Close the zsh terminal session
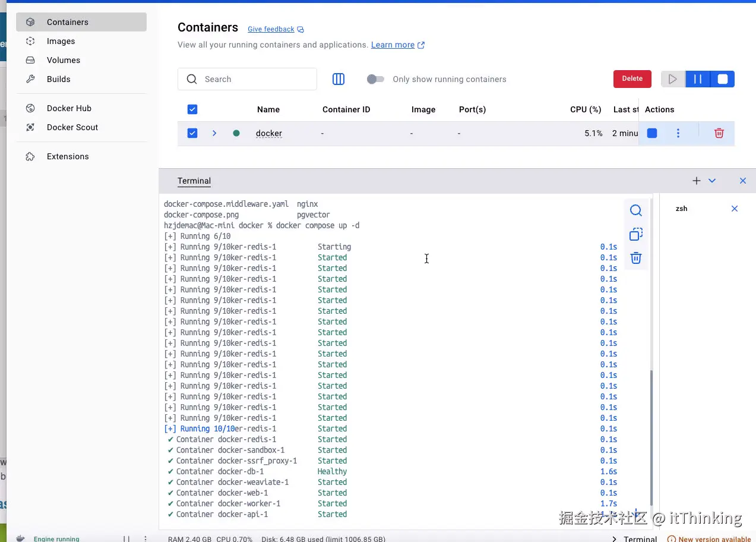The image size is (756, 542). click(x=735, y=209)
